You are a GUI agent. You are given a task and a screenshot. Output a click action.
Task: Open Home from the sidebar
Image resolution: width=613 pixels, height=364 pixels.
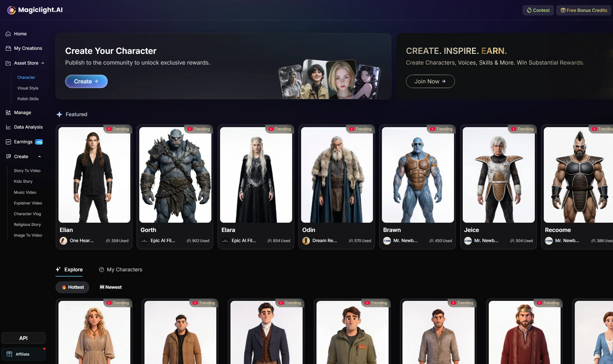coord(16,34)
